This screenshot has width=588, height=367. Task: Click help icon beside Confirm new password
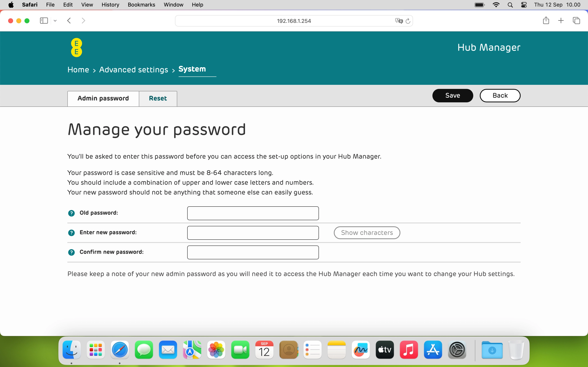click(x=71, y=252)
